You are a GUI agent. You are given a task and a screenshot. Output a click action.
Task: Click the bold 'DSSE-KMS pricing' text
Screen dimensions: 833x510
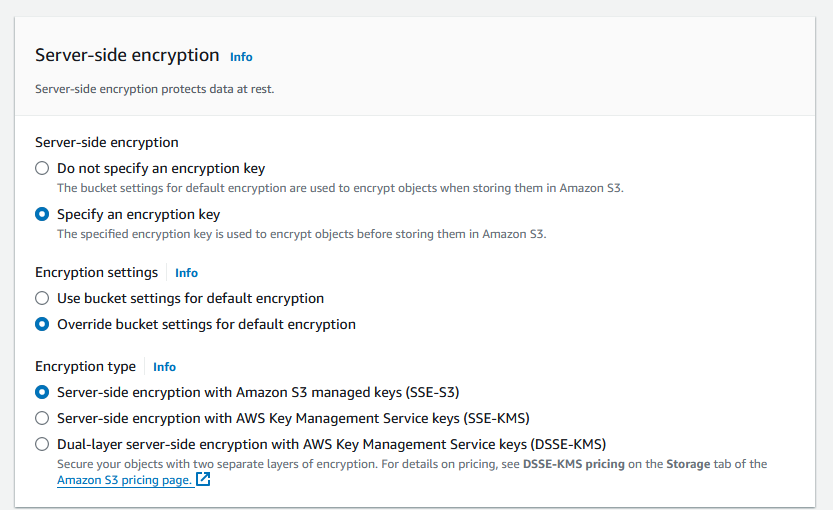coord(573,464)
